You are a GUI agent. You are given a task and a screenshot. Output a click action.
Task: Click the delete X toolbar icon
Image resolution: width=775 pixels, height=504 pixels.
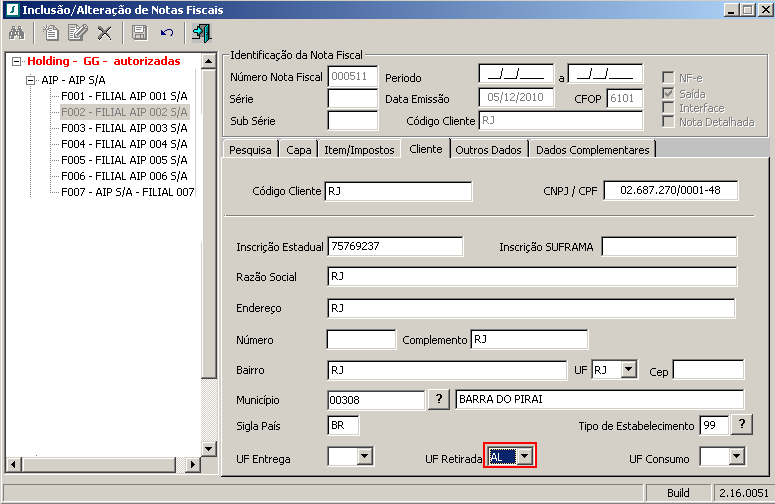104,33
